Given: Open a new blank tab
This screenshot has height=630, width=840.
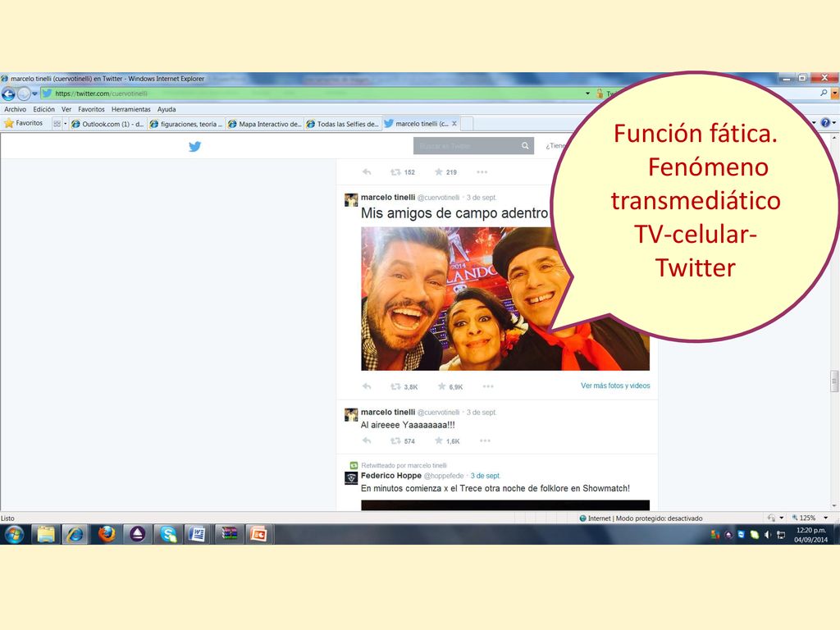Looking at the screenshot, I should click(x=467, y=124).
